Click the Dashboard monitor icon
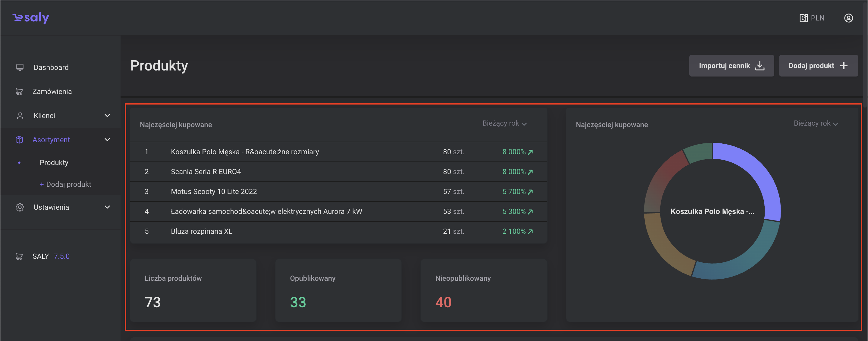Viewport: 868px width, 341px height. (x=20, y=67)
